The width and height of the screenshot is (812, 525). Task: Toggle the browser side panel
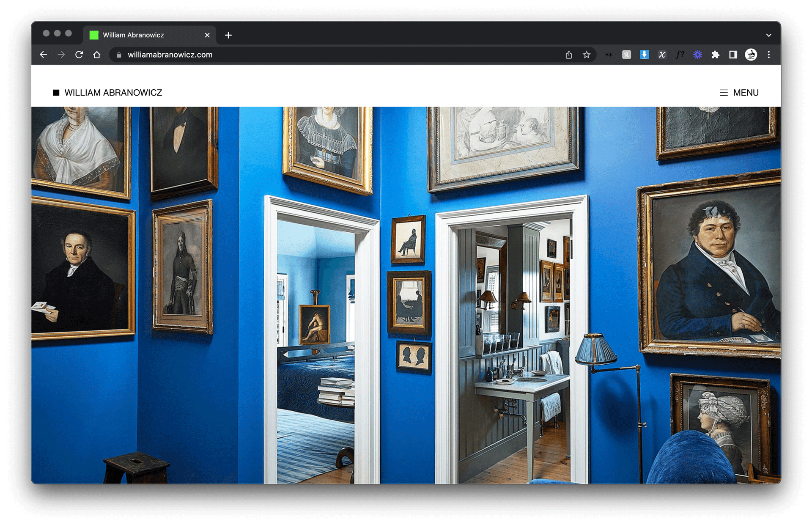pyautogui.click(x=733, y=55)
